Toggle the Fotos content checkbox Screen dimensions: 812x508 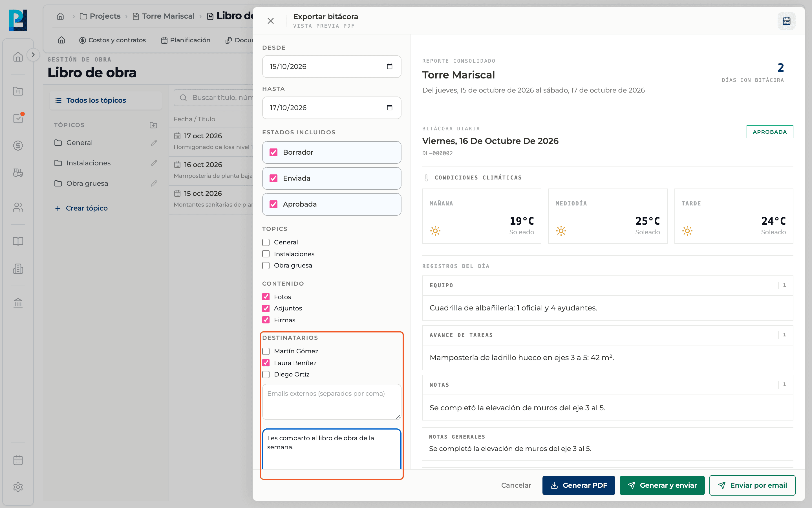click(x=266, y=297)
